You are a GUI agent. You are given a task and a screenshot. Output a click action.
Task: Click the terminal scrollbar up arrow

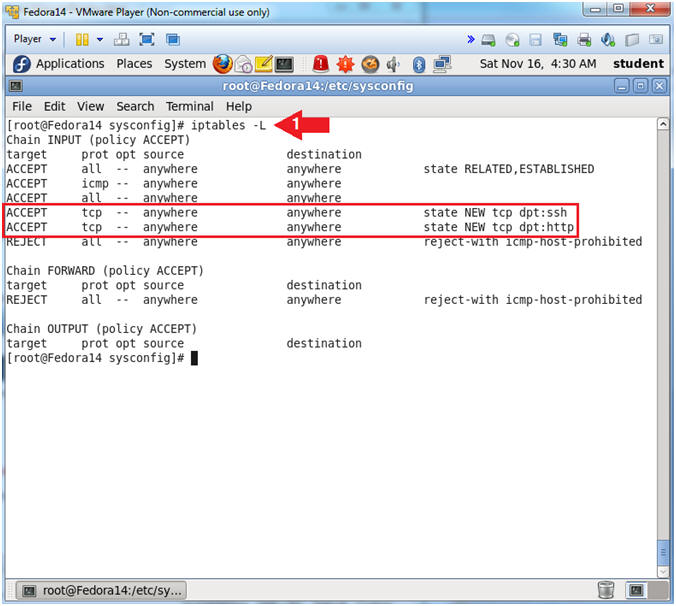pyautogui.click(x=663, y=125)
